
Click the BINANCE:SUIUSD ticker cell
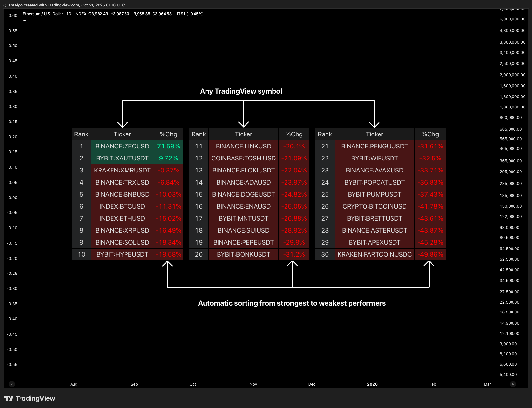coord(244,230)
